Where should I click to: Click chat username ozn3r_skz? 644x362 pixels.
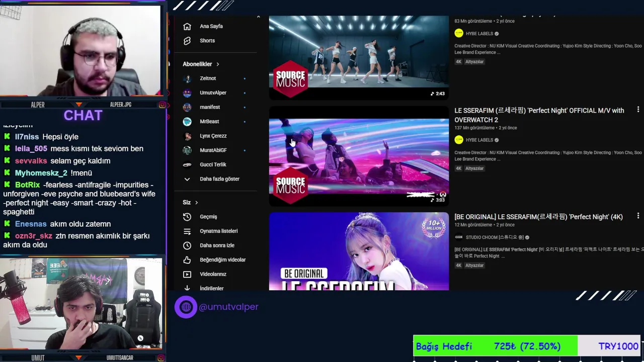pyautogui.click(x=33, y=236)
